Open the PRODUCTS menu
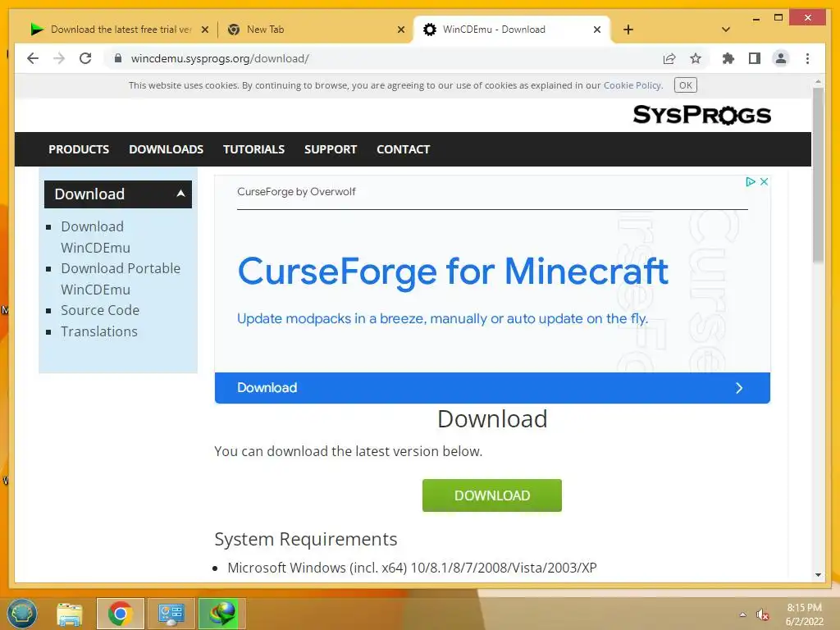 (79, 149)
